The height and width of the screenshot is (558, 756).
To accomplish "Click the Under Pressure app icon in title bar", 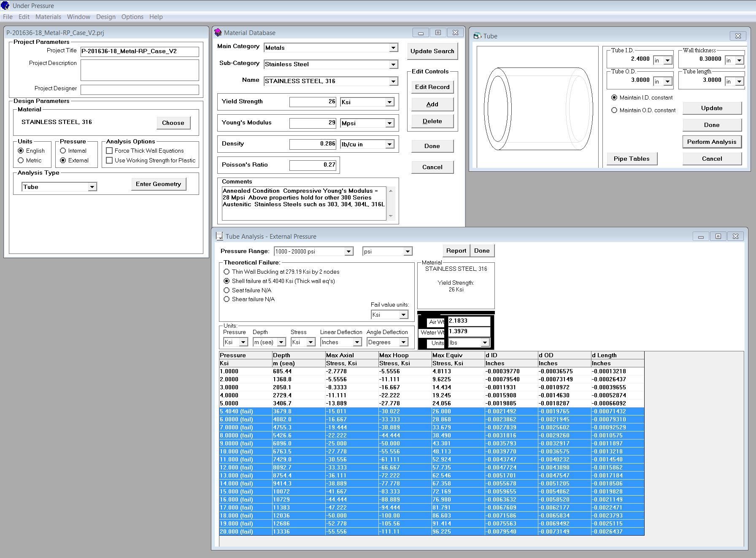I will click(5, 5).
